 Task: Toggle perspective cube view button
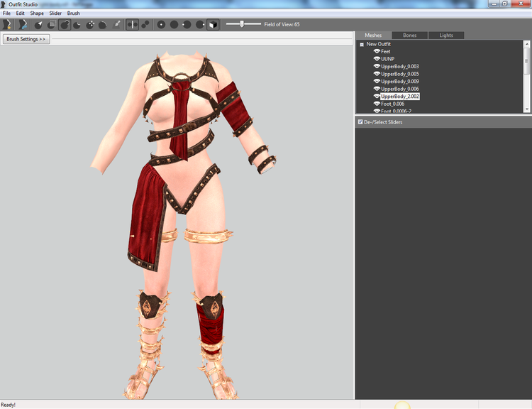[213, 24]
